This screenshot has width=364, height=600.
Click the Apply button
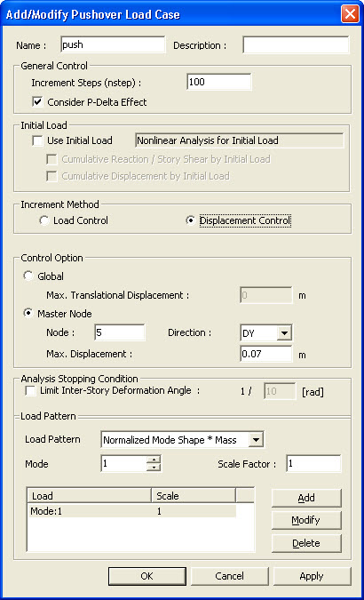(312, 576)
